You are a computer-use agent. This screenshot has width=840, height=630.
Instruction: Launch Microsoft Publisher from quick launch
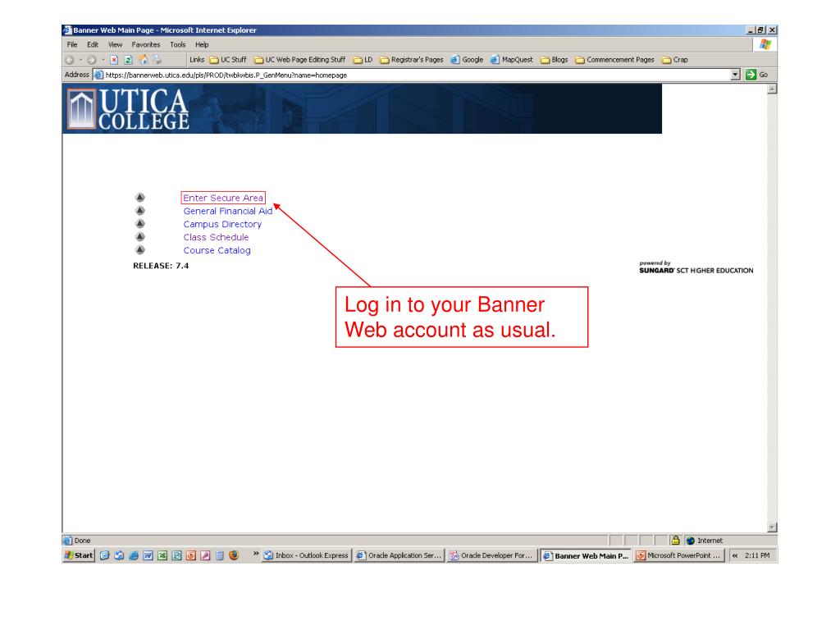click(176, 555)
